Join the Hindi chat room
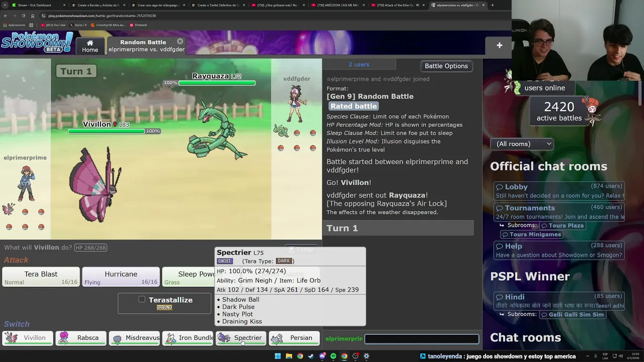644x362 pixels. [559, 301]
